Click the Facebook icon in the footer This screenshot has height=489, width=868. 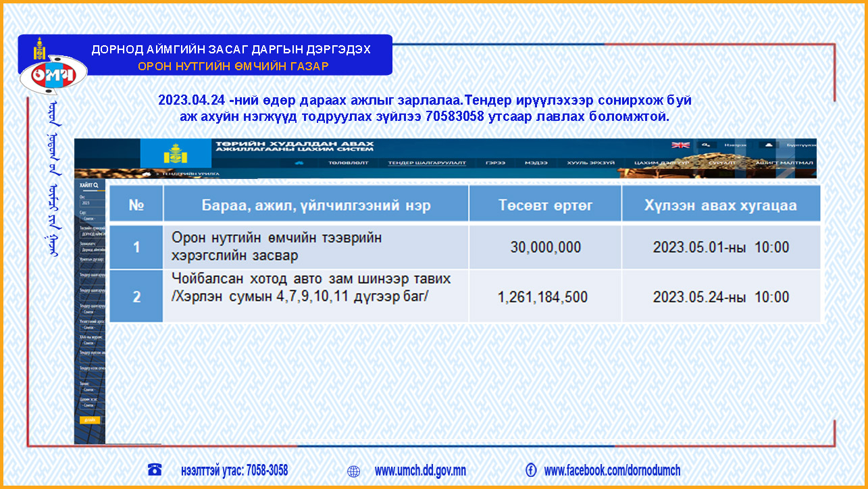pos(531,471)
